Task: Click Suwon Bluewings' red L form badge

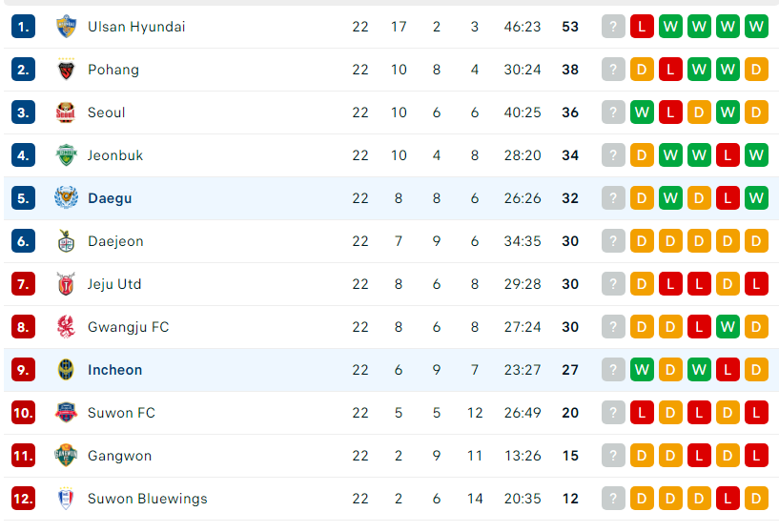Action: pos(728,499)
